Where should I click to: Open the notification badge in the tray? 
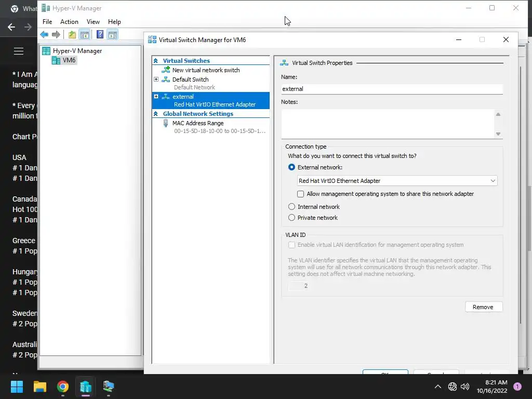[x=517, y=386]
